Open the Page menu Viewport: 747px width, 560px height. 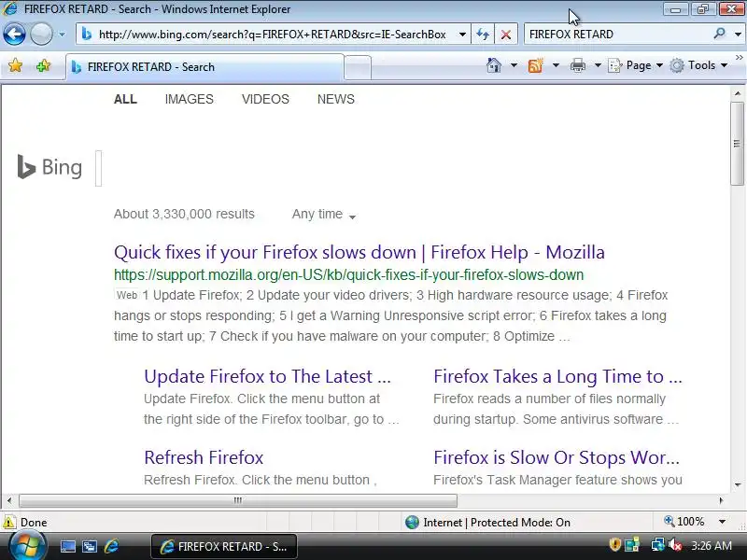(635, 65)
